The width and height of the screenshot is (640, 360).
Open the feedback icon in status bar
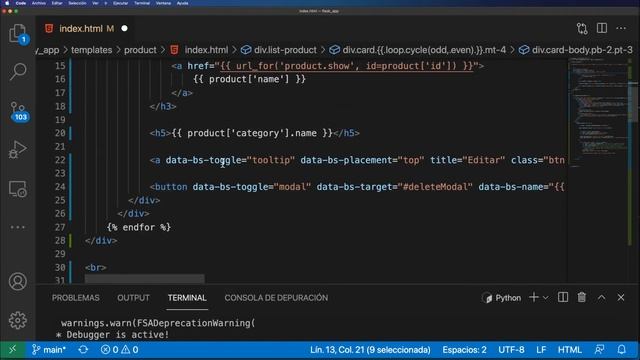(599, 350)
